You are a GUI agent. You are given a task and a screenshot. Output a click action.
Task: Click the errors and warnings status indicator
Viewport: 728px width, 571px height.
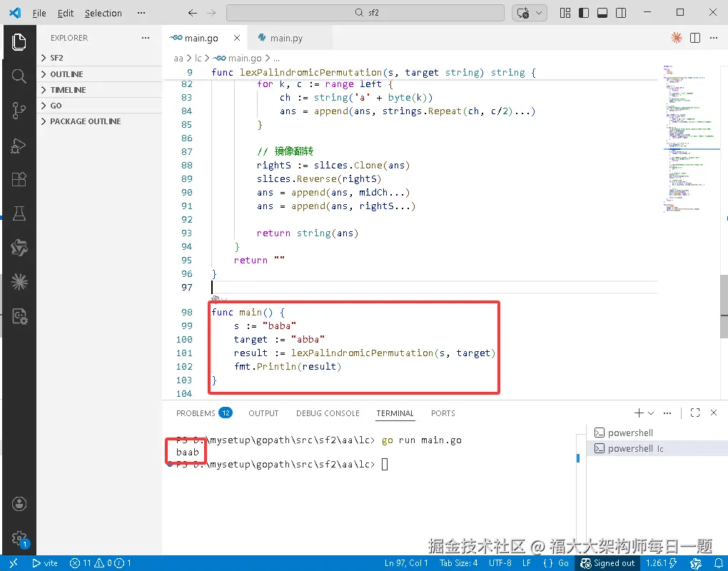(x=101, y=563)
